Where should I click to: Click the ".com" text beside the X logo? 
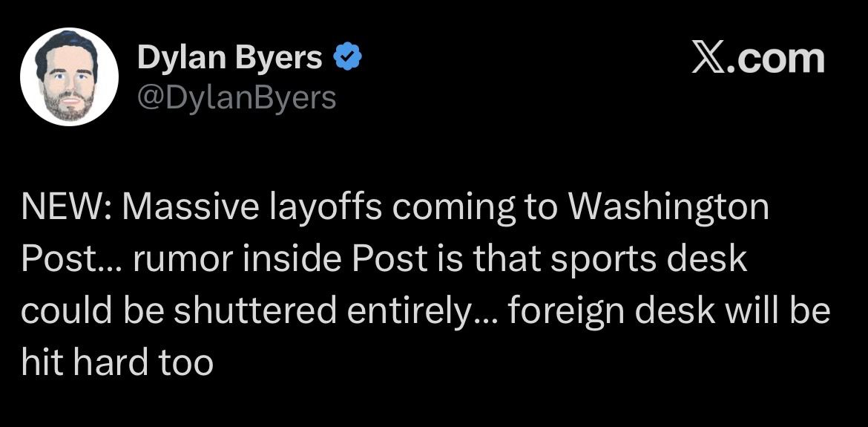[777, 59]
